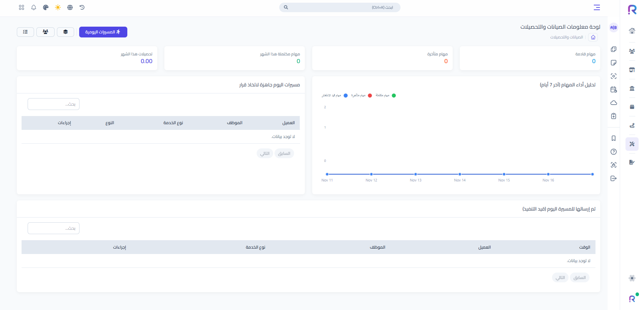Image resolution: width=644 pixels, height=310 pixels.
Task: Click the history/recent activity icon
Action: pyautogui.click(x=82, y=7)
